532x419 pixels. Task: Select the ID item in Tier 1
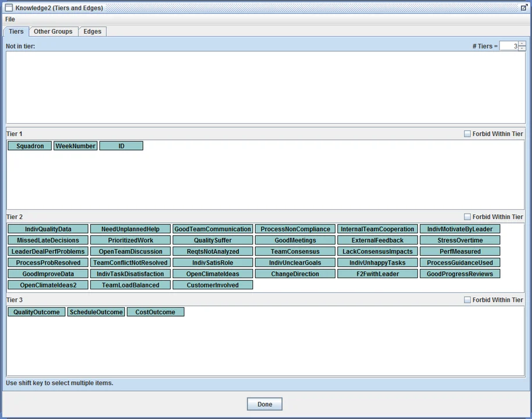[121, 145]
